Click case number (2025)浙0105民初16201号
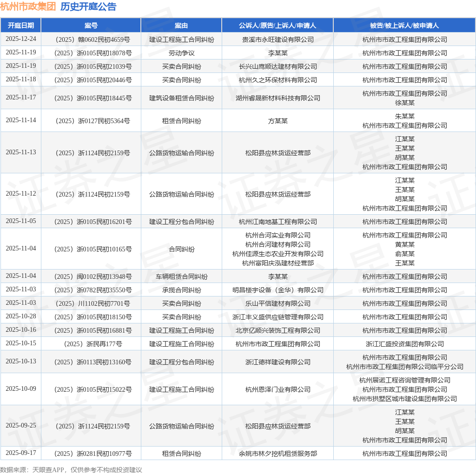The width and height of the screenshot is (476, 474). click(x=93, y=222)
